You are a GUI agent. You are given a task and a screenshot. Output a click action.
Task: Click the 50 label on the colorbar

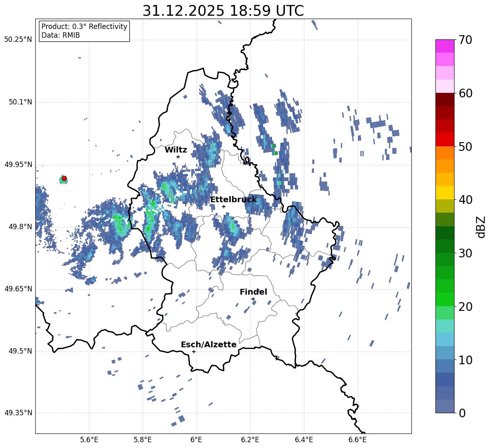click(465, 146)
